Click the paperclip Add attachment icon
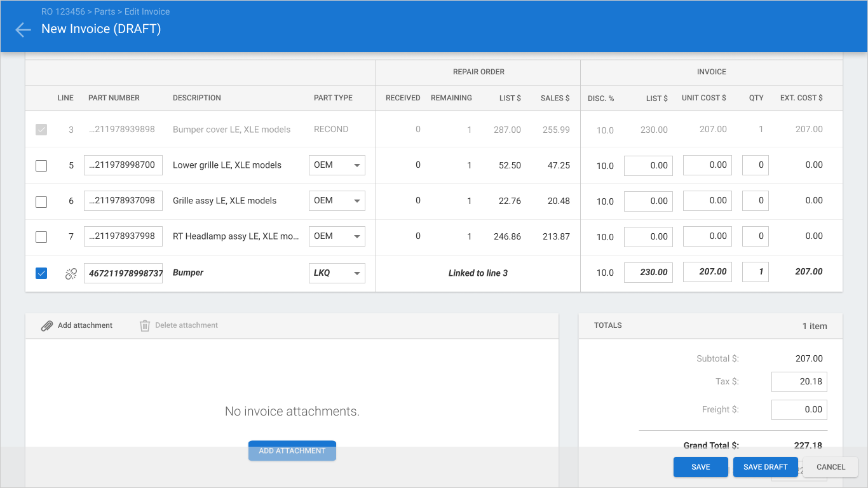Image resolution: width=868 pixels, height=488 pixels. pyautogui.click(x=47, y=325)
